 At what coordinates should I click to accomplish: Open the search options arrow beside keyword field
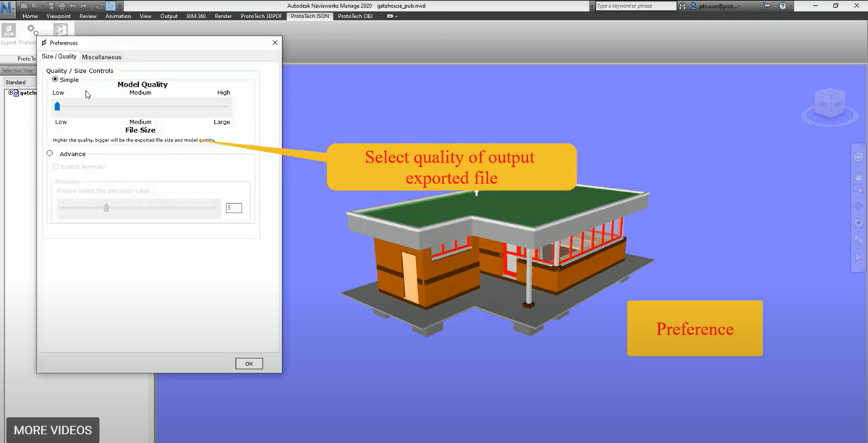click(x=591, y=6)
